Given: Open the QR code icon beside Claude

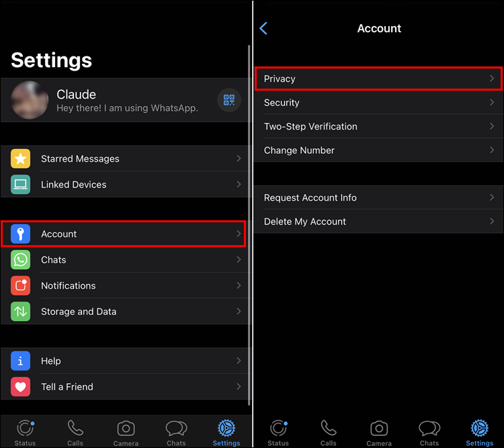Looking at the screenshot, I should pyautogui.click(x=229, y=100).
